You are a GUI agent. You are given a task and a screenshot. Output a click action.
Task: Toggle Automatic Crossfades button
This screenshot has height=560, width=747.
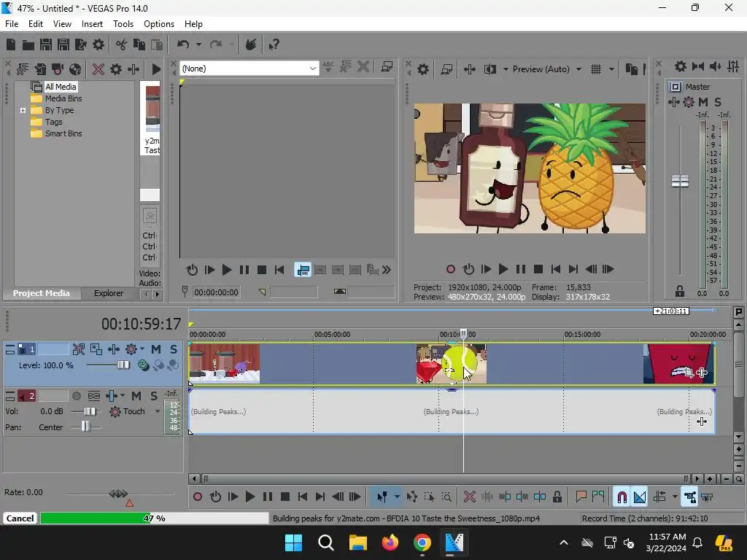coord(639,497)
